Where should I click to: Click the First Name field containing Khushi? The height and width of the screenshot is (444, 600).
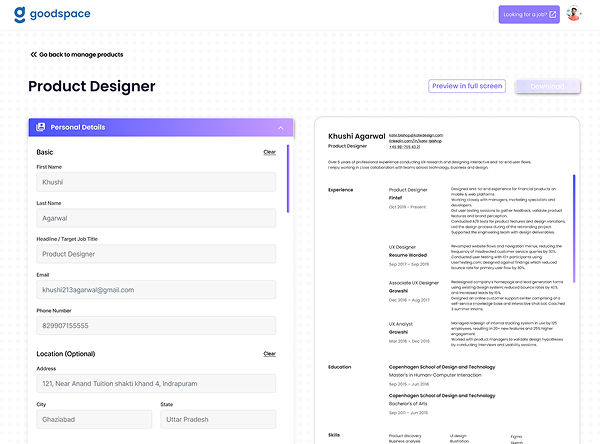156,182
